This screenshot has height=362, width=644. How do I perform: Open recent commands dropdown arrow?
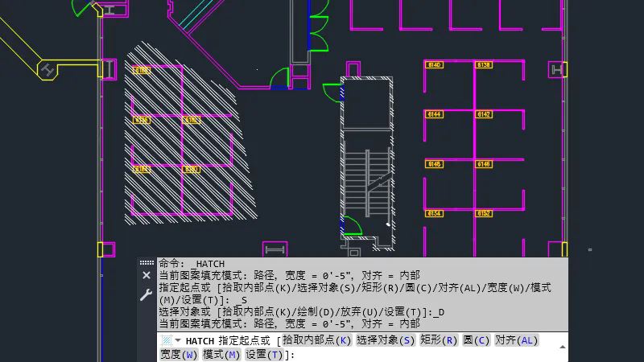pos(178,340)
